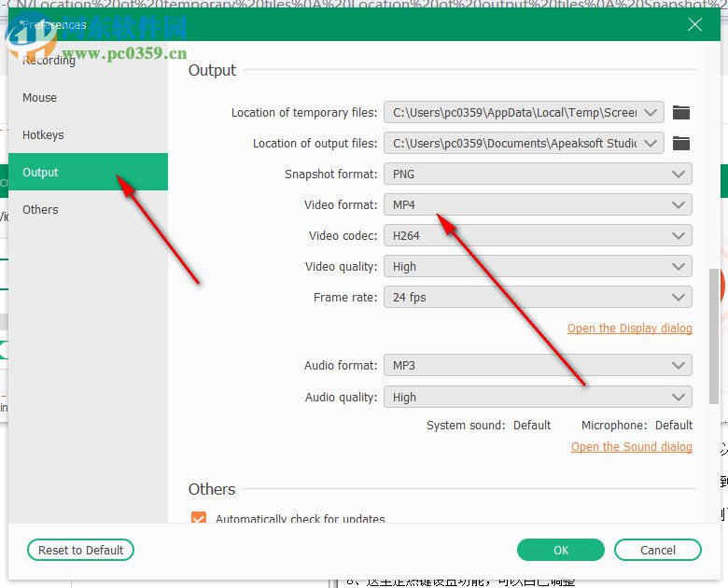Viewport: 728px width, 588px height.
Task: Open the Sound dialog link
Action: (632, 447)
